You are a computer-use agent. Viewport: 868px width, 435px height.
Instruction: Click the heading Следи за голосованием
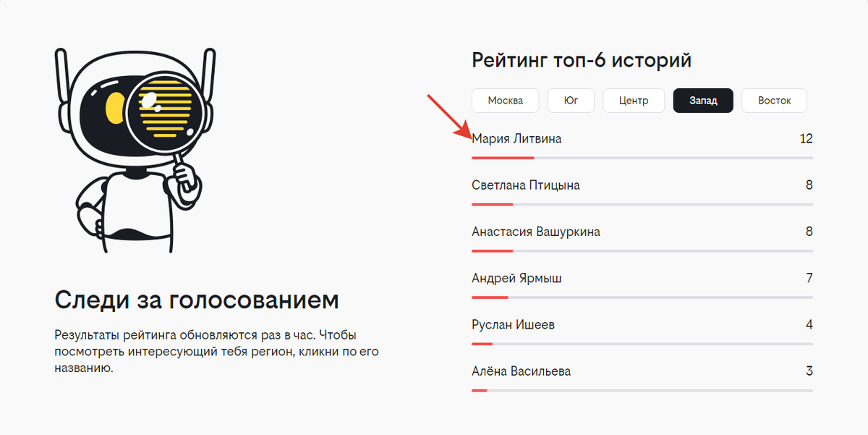[x=197, y=300]
